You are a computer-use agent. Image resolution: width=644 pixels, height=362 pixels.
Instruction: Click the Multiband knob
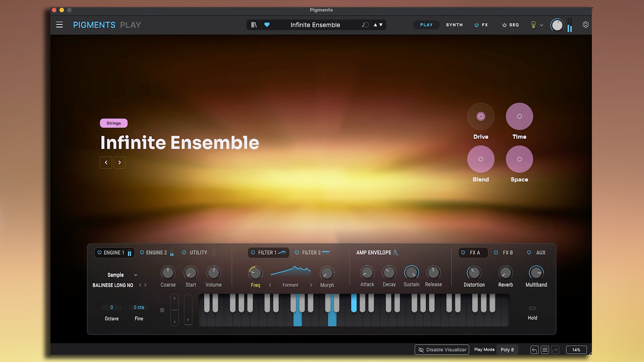point(536,273)
